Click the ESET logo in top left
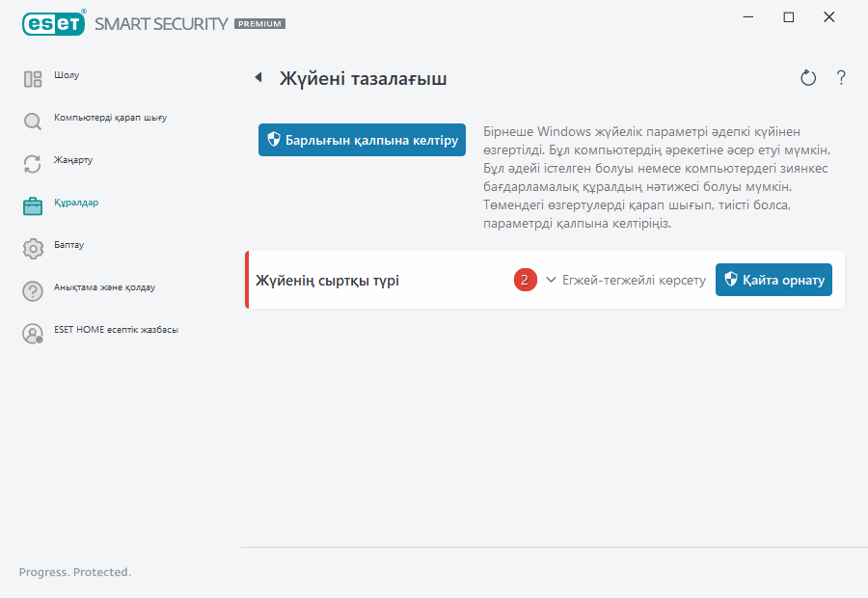This screenshot has width=868, height=598. pyautogui.click(x=53, y=23)
